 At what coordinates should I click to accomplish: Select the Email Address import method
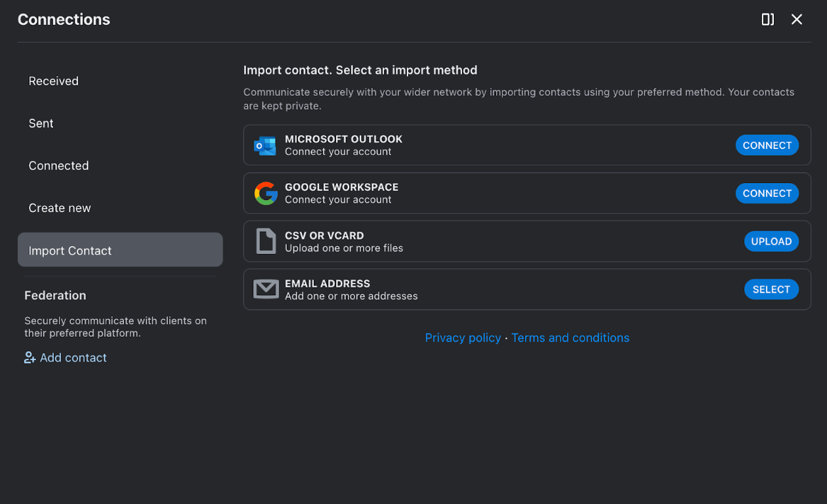click(x=771, y=289)
